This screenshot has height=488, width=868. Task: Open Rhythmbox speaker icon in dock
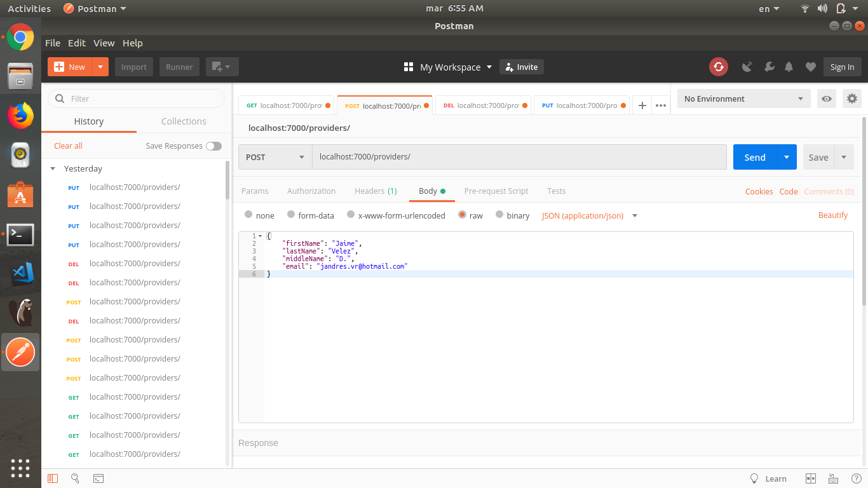[20, 155]
